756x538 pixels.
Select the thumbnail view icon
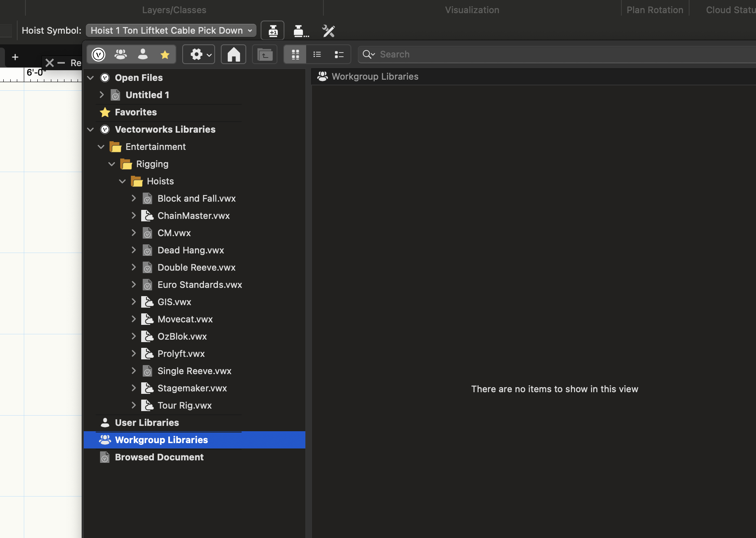[x=295, y=54]
